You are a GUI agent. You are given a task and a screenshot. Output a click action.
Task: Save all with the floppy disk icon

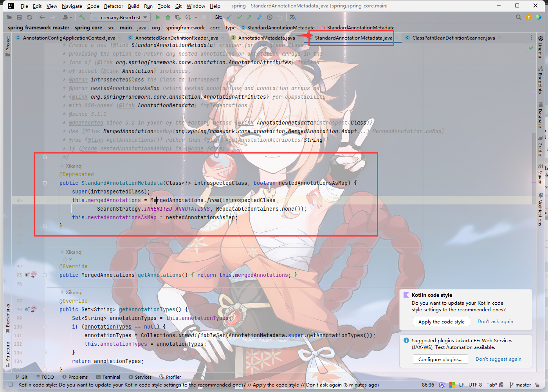(19, 17)
